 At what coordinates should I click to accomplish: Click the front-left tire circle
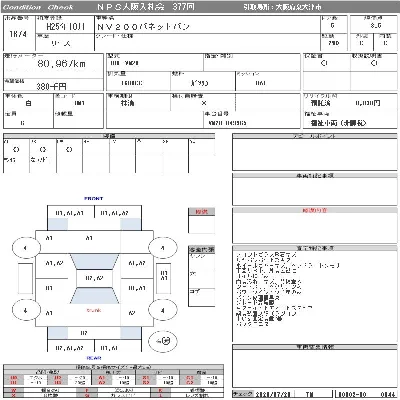26,248
